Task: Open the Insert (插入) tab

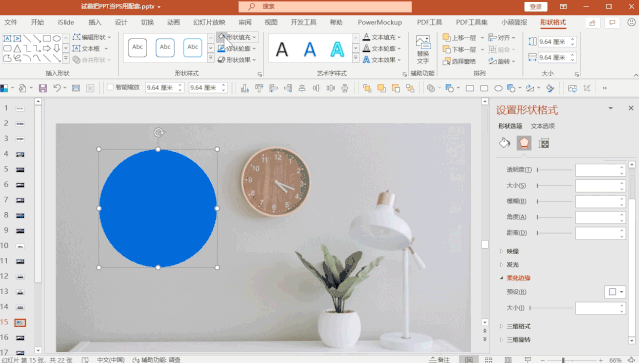Action: pyautogui.click(x=95, y=22)
